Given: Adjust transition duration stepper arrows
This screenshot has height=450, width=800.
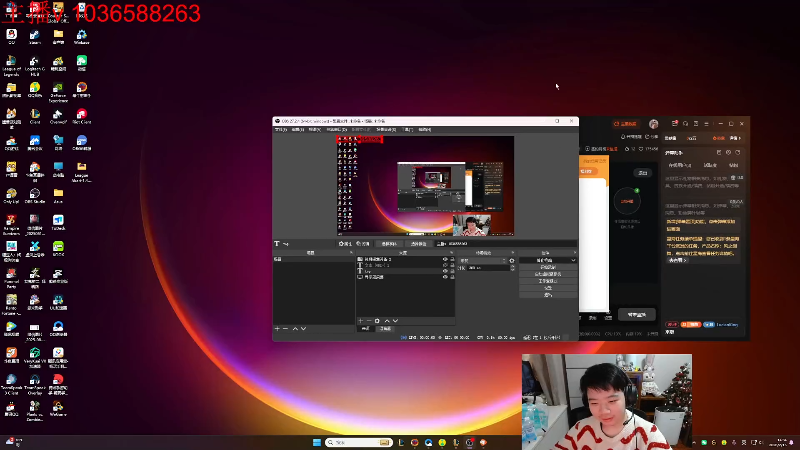Looking at the screenshot, I should click(x=512, y=267).
